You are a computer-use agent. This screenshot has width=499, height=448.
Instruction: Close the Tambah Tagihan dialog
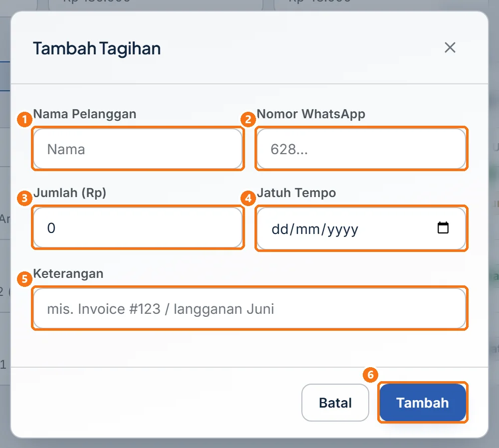coord(450,48)
